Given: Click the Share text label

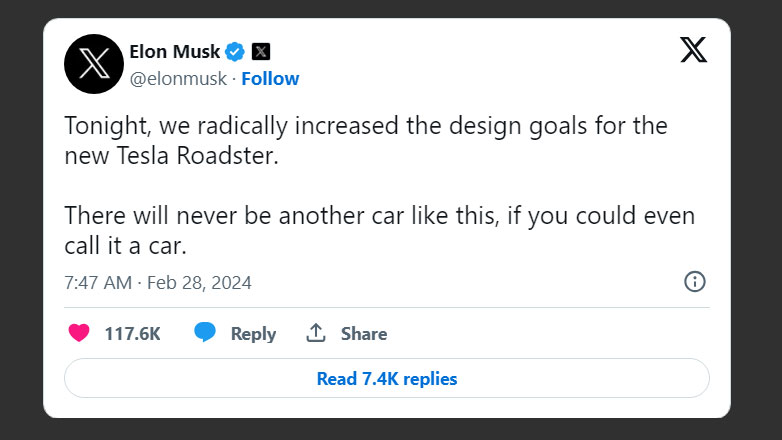Looking at the screenshot, I should point(364,334).
